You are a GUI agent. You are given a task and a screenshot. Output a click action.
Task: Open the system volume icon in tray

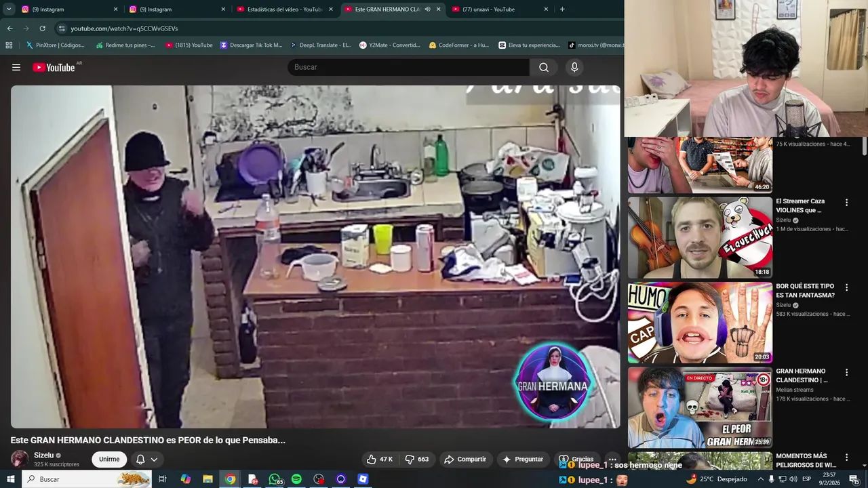pos(793,479)
